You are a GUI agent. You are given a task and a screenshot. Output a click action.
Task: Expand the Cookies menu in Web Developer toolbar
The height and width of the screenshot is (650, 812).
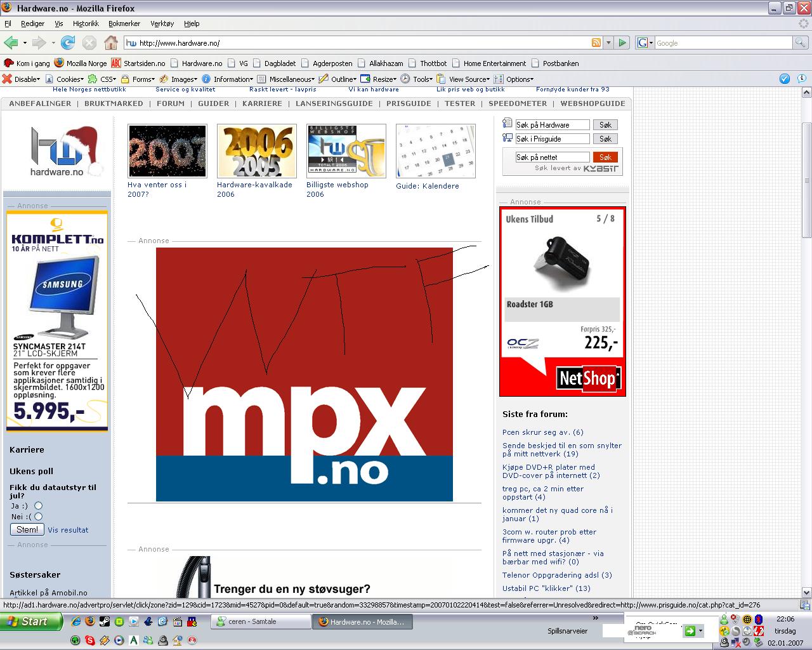64,79
